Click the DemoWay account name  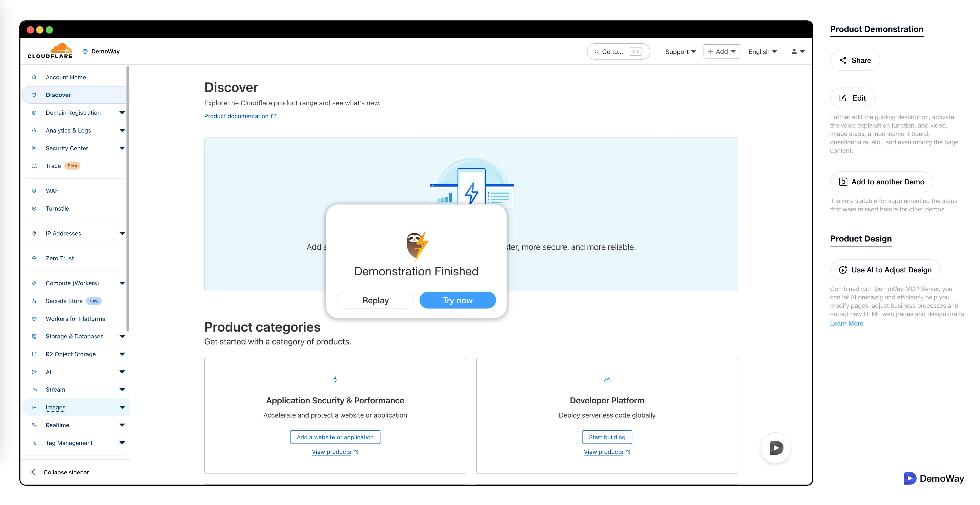(105, 51)
